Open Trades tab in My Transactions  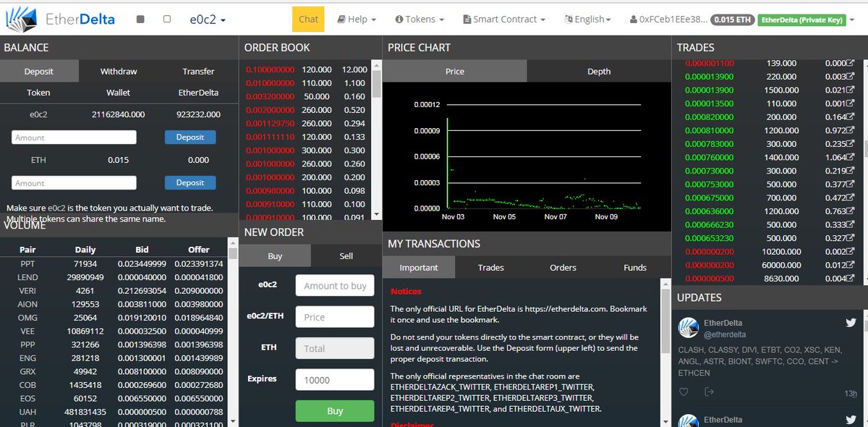coord(491,267)
